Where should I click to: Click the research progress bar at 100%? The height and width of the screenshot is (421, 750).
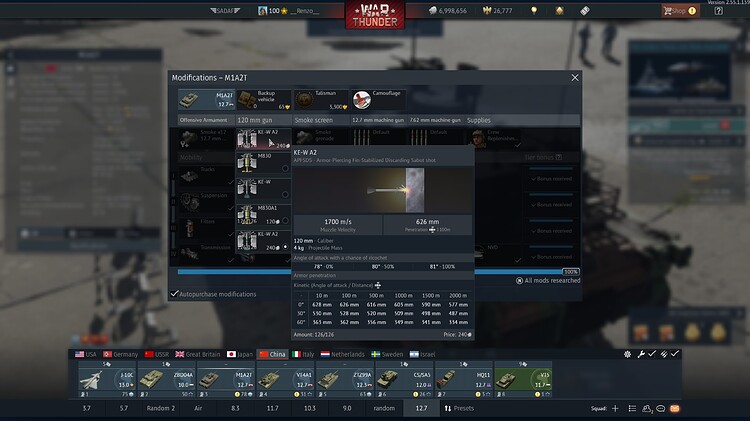point(378,272)
